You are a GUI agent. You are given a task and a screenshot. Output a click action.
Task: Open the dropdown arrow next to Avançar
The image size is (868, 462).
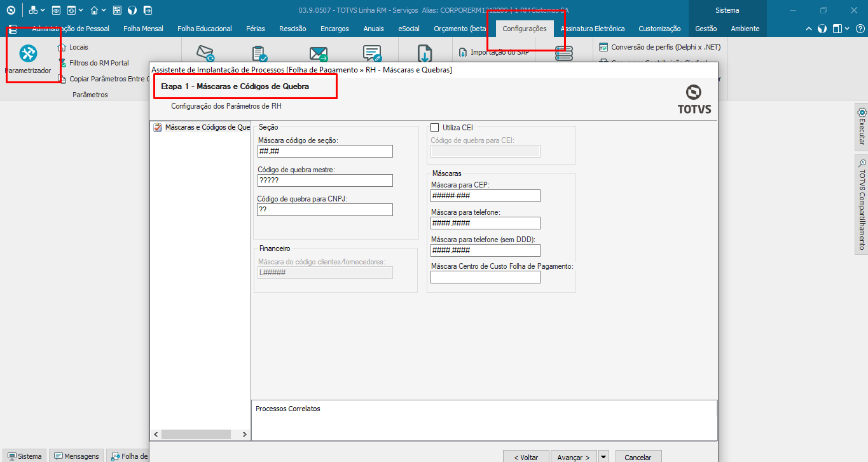[603, 457]
